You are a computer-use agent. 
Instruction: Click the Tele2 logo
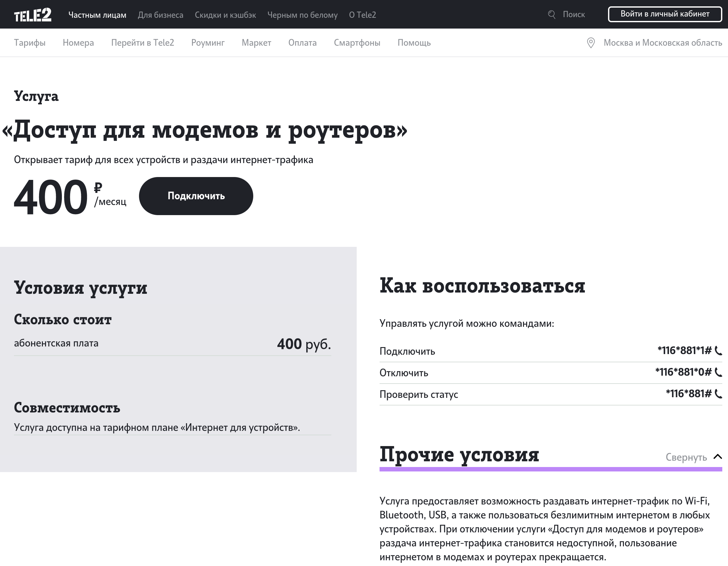coord(33,15)
